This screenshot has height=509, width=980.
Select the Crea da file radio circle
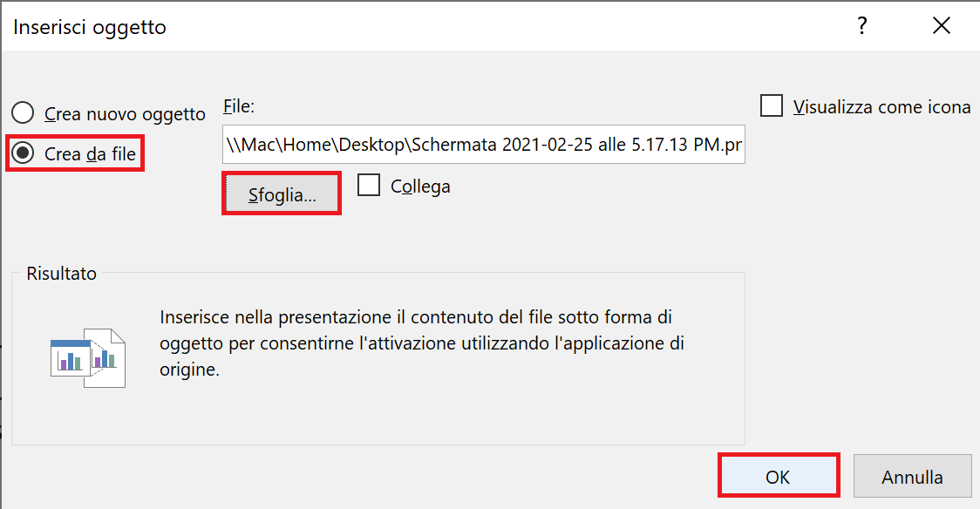[x=24, y=153]
